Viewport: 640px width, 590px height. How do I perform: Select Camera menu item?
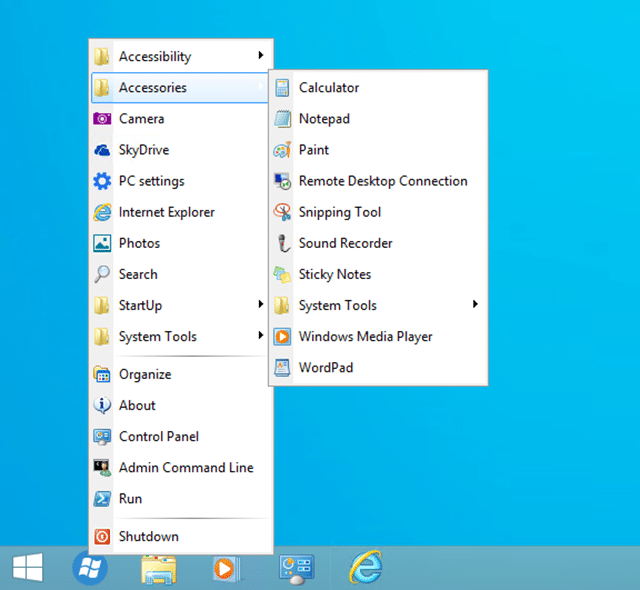(141, 119)
